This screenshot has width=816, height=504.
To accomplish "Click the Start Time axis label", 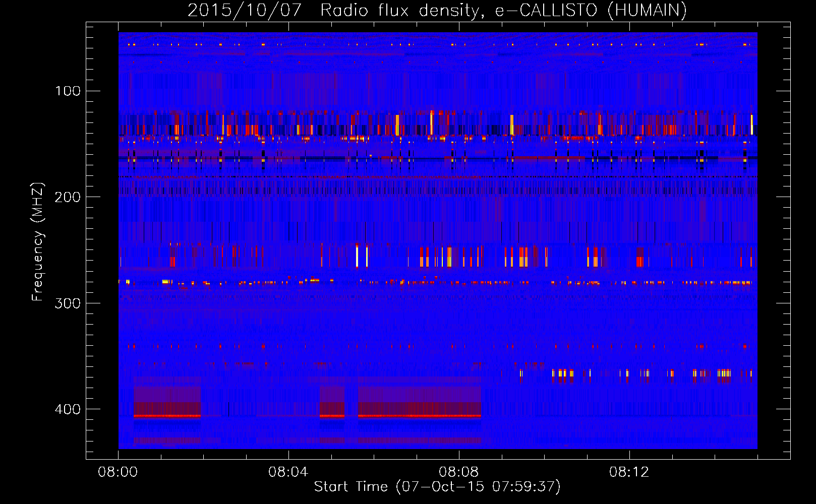I will [437, 487].
